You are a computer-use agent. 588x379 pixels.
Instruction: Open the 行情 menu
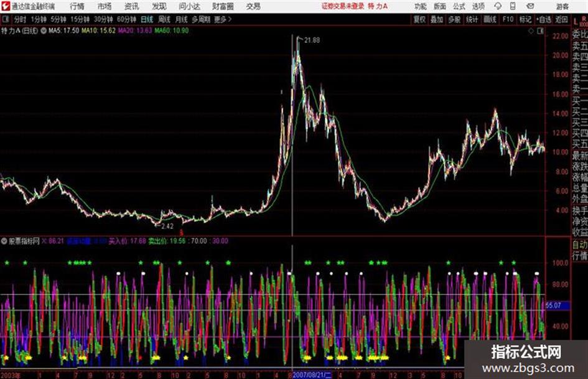77,6
